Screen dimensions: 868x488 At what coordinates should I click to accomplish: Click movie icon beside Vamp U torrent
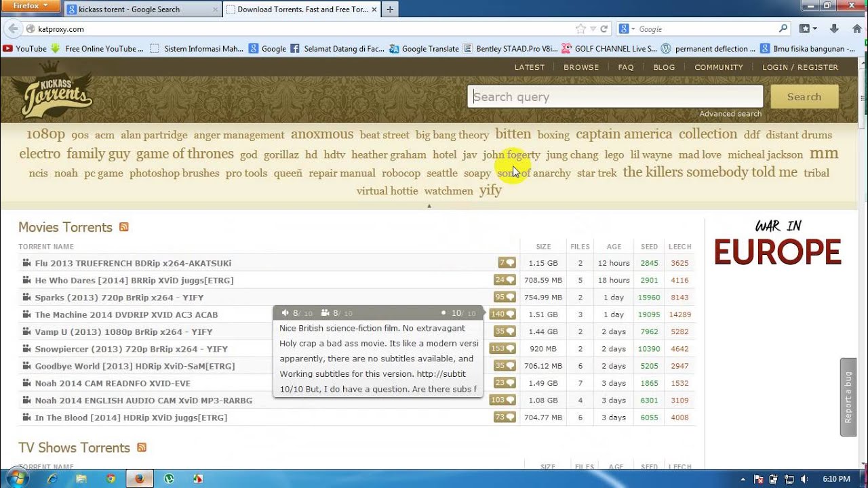point(26,331)
